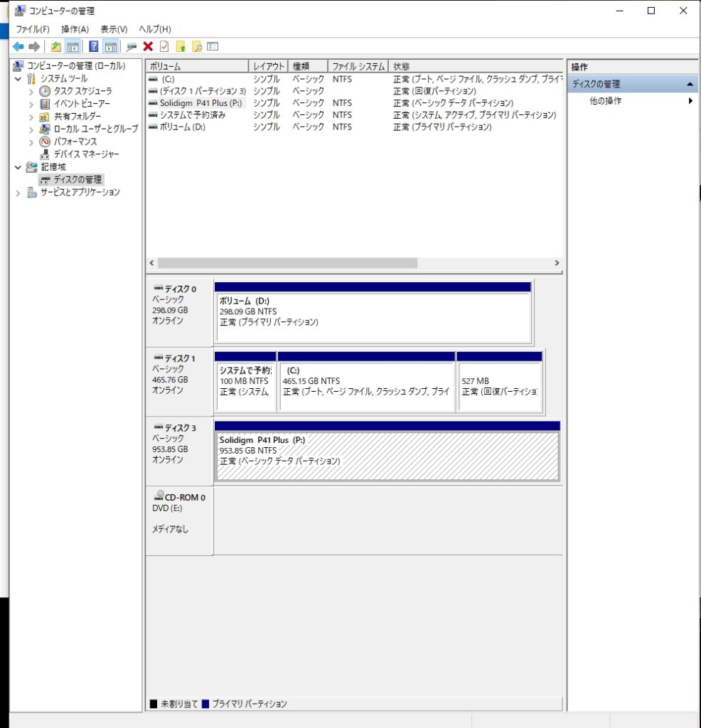701x728 pixels.
Task: Select the (C:) 465.15 GB partition block
Action: tap(366, 387)
